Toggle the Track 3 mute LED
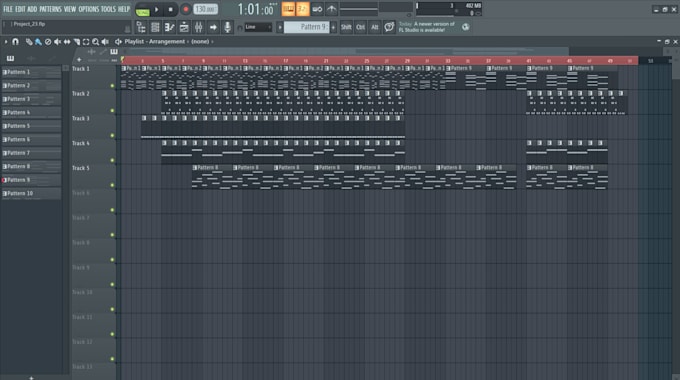The width and height of the screenshot is (680, 380). (112, 136)
